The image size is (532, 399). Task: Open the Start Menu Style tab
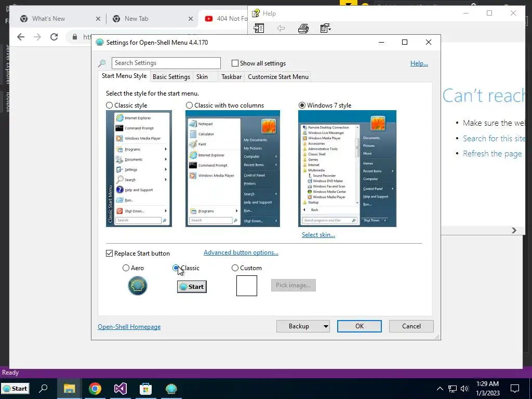pyautogui.click(x=124, y=76)
